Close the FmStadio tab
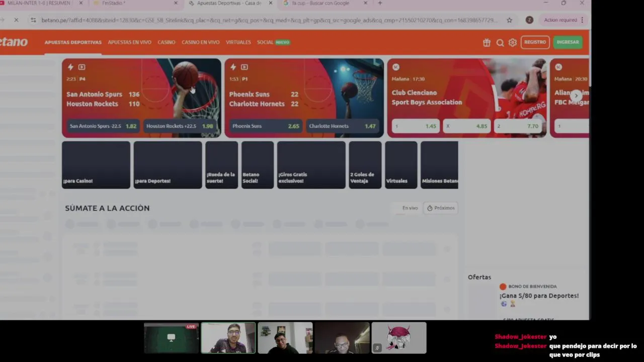 176,3
